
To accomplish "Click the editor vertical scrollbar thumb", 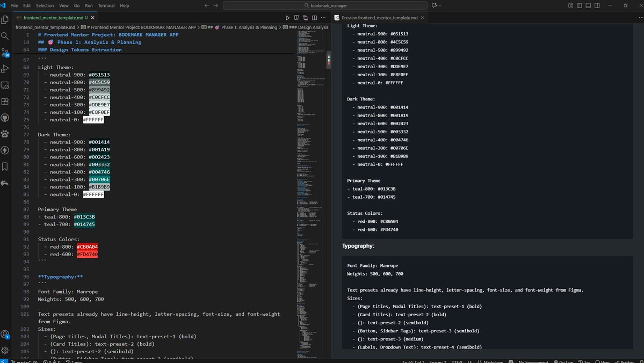I will pos(329,60).
